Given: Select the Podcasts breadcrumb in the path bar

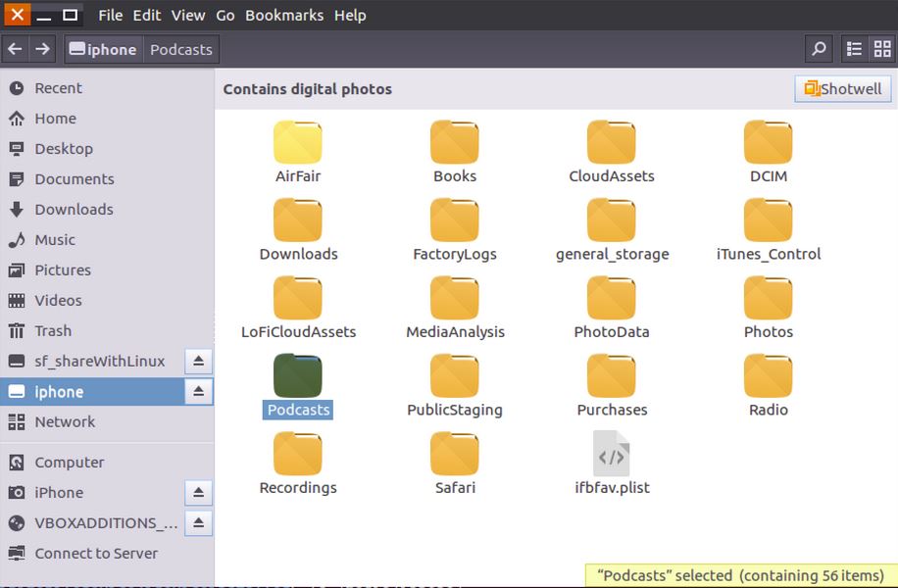Looking at the screenshot, I should [180, 48].
